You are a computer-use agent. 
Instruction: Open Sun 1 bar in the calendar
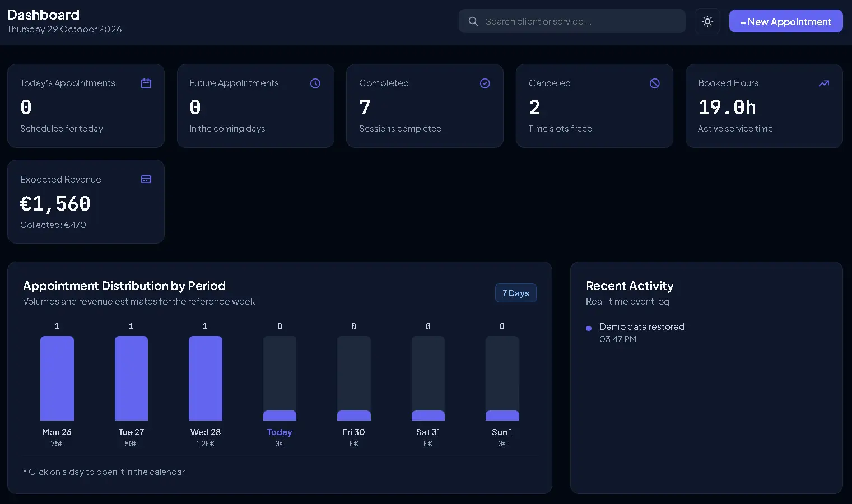click(x=502, y=378)
